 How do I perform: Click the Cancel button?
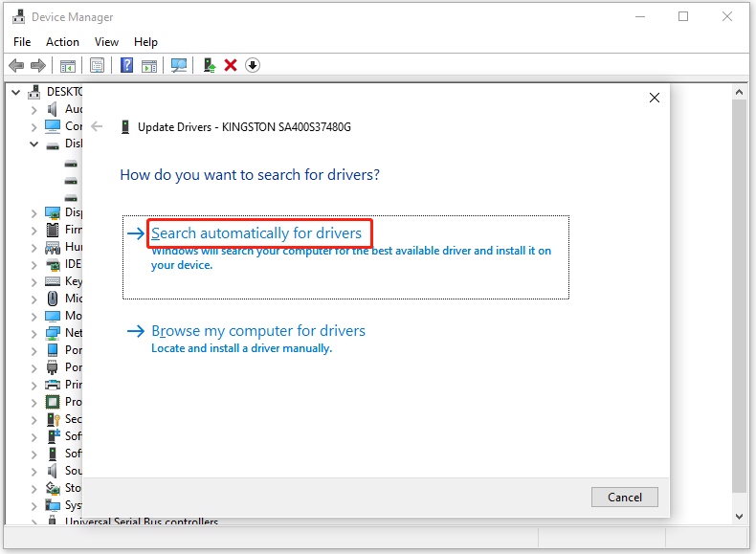point(624,498)
